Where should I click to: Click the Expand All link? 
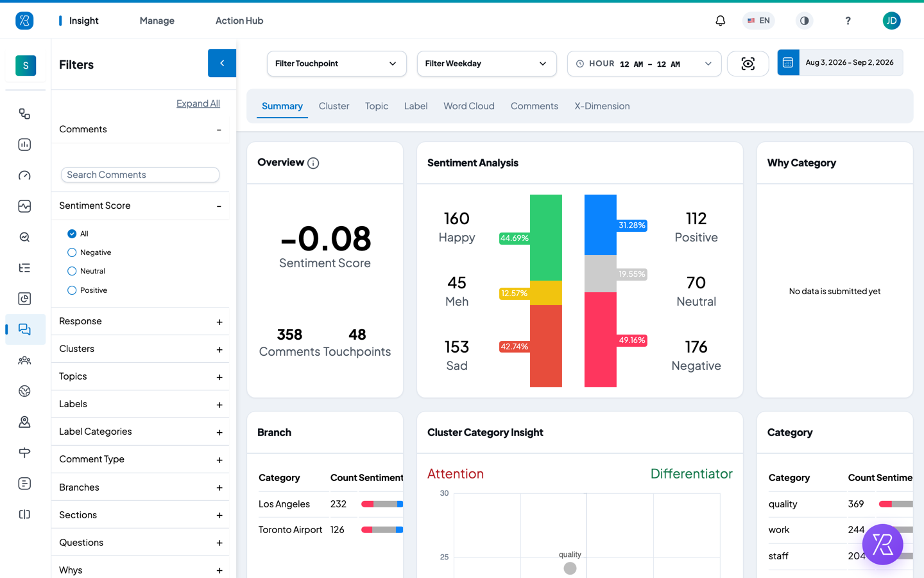point(198,103)
